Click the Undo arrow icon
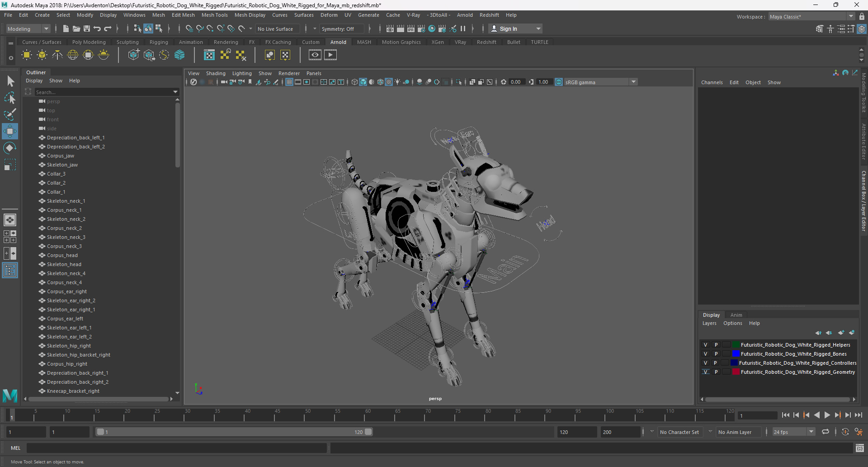Image resolution: width=868 pixels, height=467 pixels. click(97, 29)
